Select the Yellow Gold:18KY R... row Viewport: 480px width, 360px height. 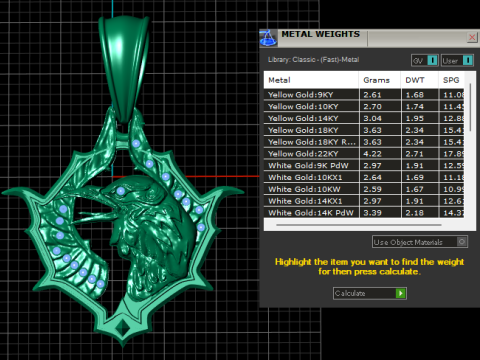click(364, 142)
